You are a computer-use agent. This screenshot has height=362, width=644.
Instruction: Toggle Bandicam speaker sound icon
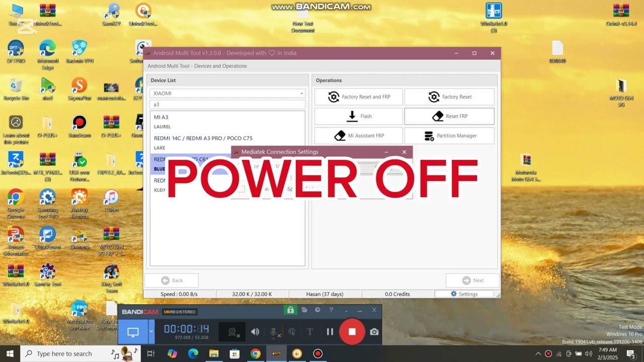(x=256, y=332)
